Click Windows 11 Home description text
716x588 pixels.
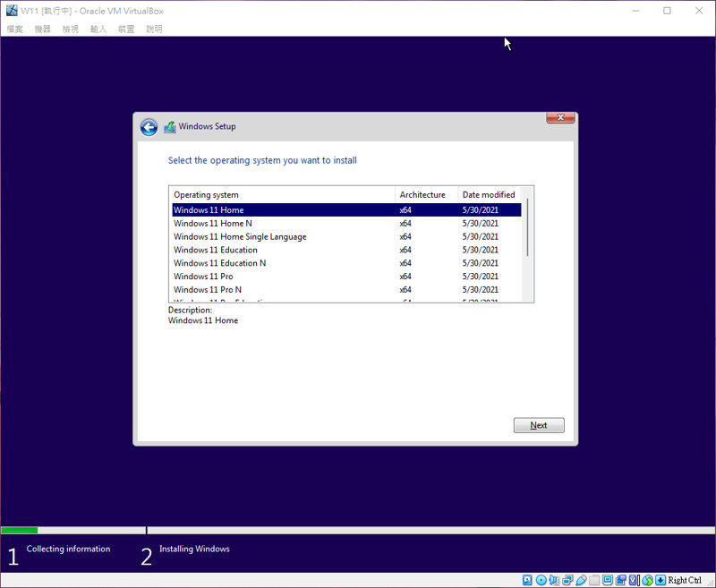(203, 320)
